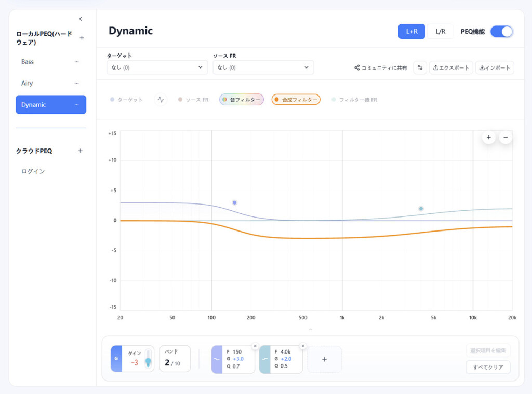Toggle 合成フィルター curve visibility
This screenshot has width=532, height=394.
[296, 100]
